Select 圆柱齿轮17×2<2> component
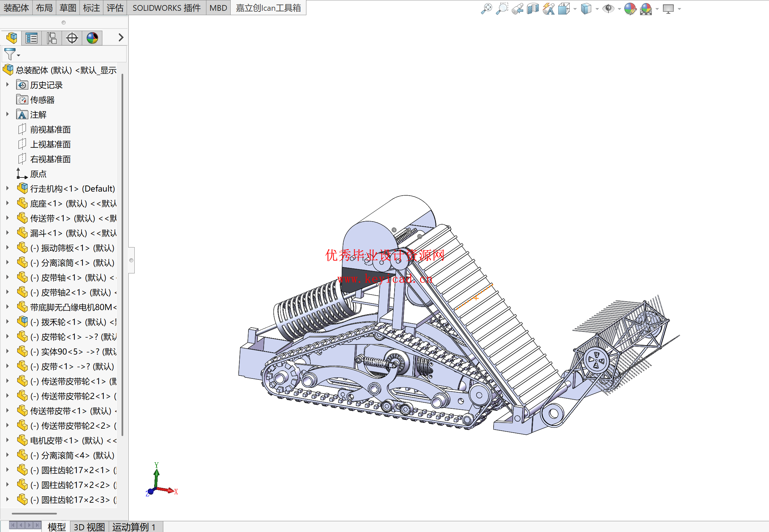 67,485
